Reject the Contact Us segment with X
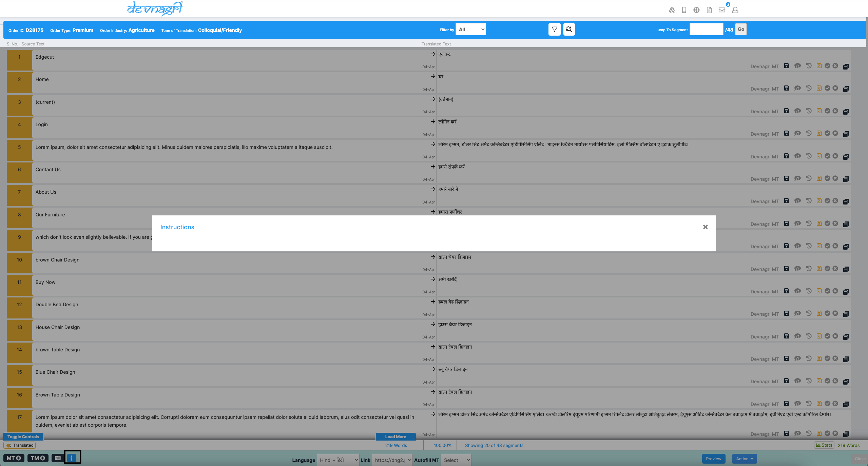The image size is (868, 466). click(835, 178)
